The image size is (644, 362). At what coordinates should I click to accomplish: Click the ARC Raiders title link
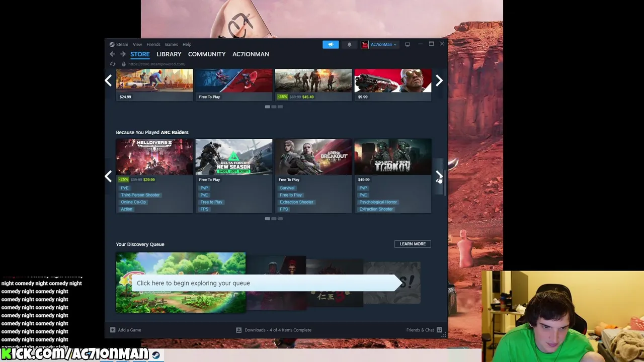[175, 132]
